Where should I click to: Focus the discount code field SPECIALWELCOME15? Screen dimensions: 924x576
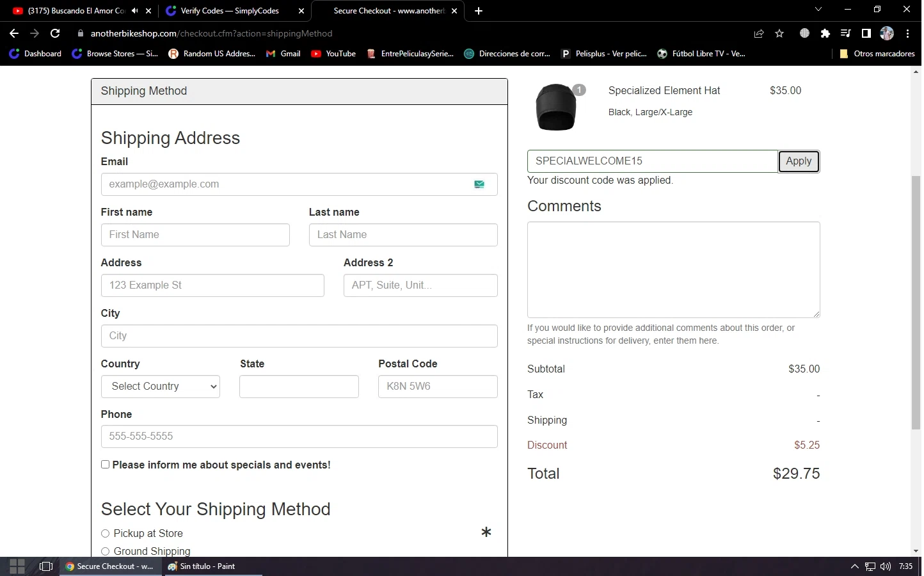[652, 161]
